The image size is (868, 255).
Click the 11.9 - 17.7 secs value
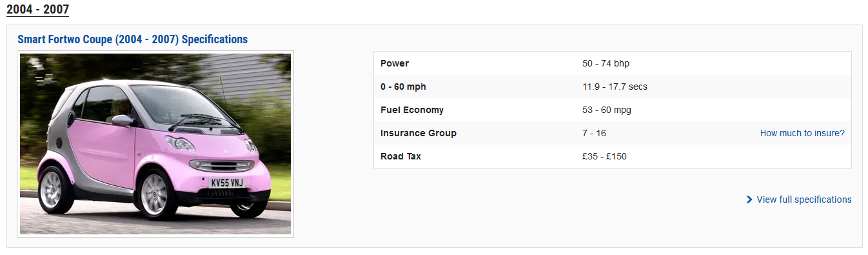click(x=615, y=87)
